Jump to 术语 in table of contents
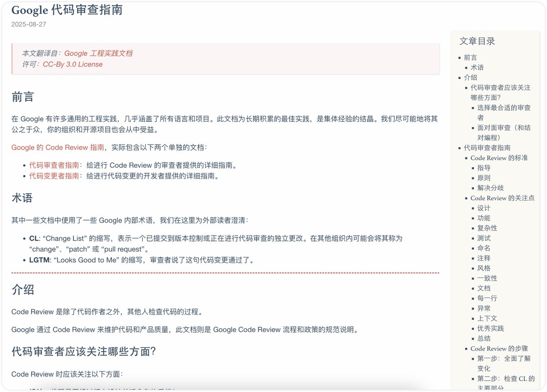Image resolution: width=547 pixels, height=392 pixels. coord(477,67)
